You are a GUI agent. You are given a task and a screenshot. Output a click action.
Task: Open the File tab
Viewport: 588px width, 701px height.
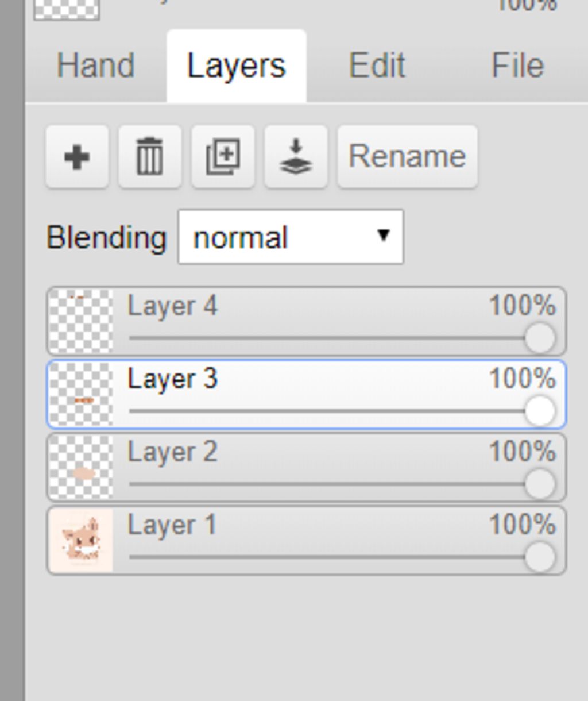pyautogui.click(x=517, y=66)
